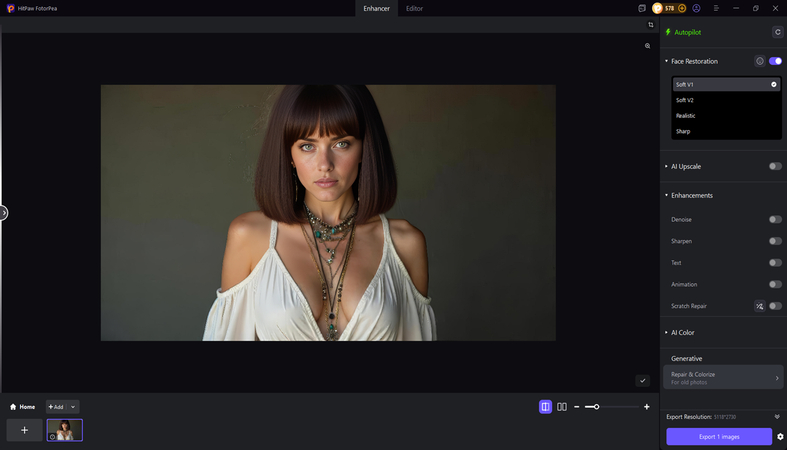
Task: Open the Add button dropdown arrow
Action: [73, 407]
